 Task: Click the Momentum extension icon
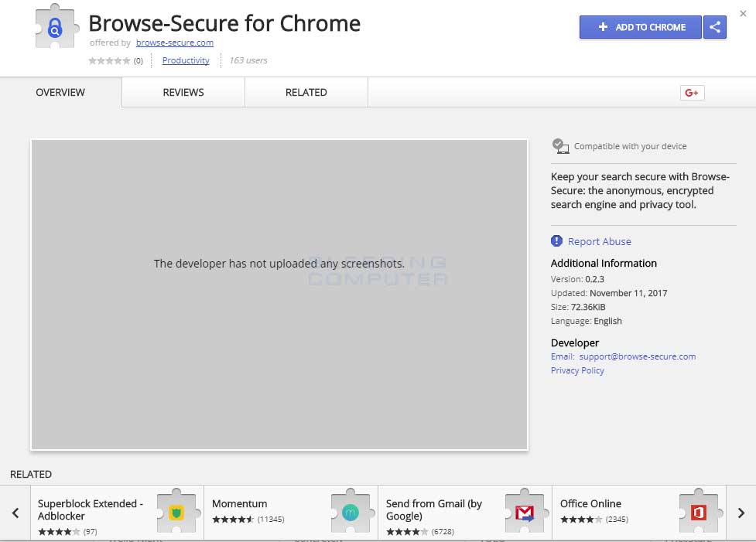351,512
